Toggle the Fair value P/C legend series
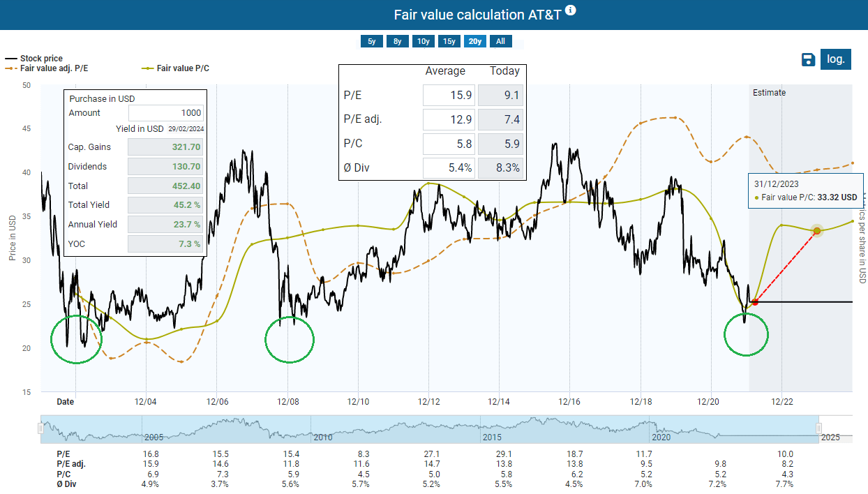Screen dimensions: 868x494 click(x=176, y=68)
